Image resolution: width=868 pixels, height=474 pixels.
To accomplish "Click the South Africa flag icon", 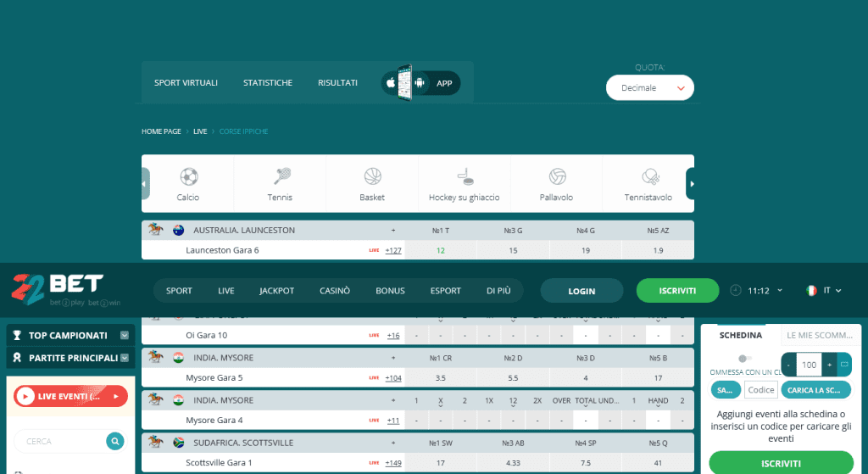I will (178, 443).
